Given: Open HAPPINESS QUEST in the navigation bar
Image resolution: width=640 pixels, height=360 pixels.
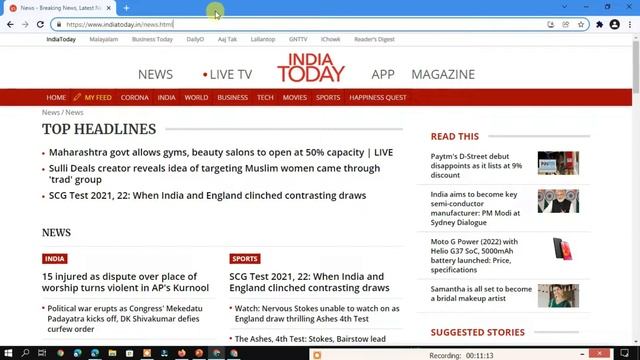Looking at the screenshot, I should tap(378, 98).
